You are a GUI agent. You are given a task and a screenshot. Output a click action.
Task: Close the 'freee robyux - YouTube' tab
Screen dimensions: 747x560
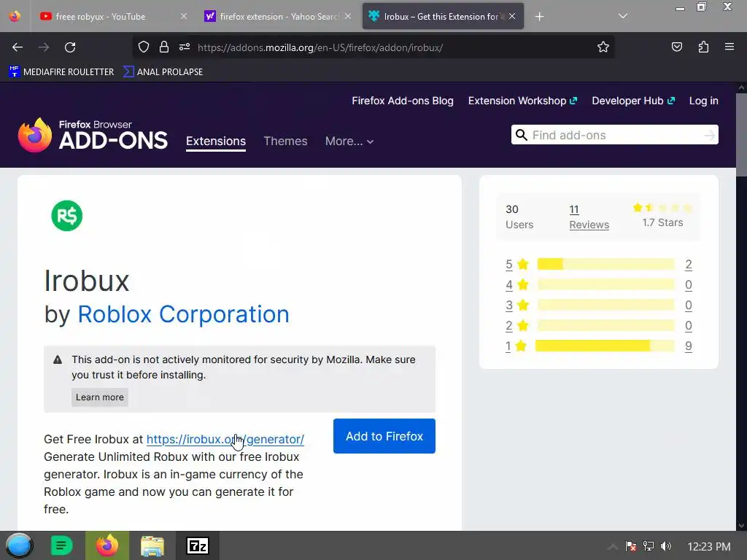[x=184, y=16]
